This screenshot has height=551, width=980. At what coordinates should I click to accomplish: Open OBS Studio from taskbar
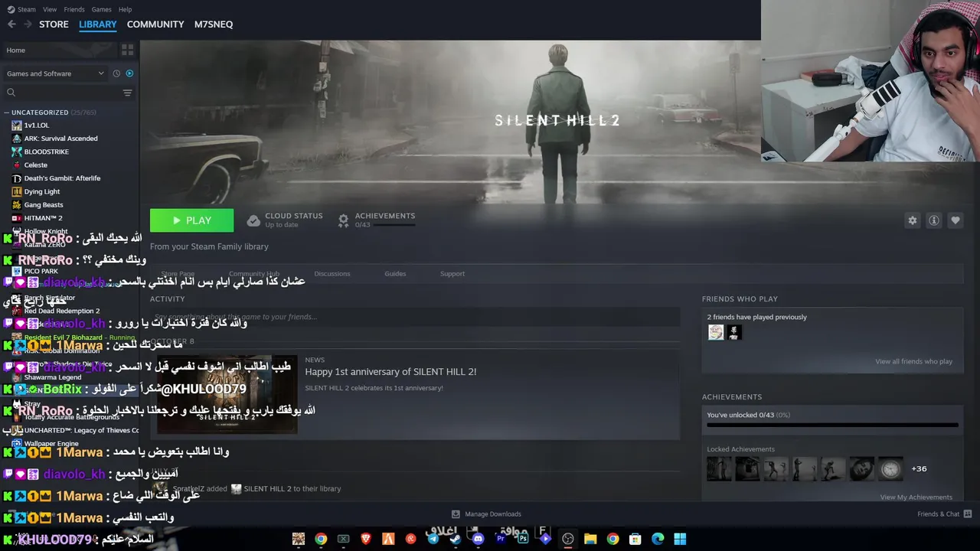pos(568,539)
